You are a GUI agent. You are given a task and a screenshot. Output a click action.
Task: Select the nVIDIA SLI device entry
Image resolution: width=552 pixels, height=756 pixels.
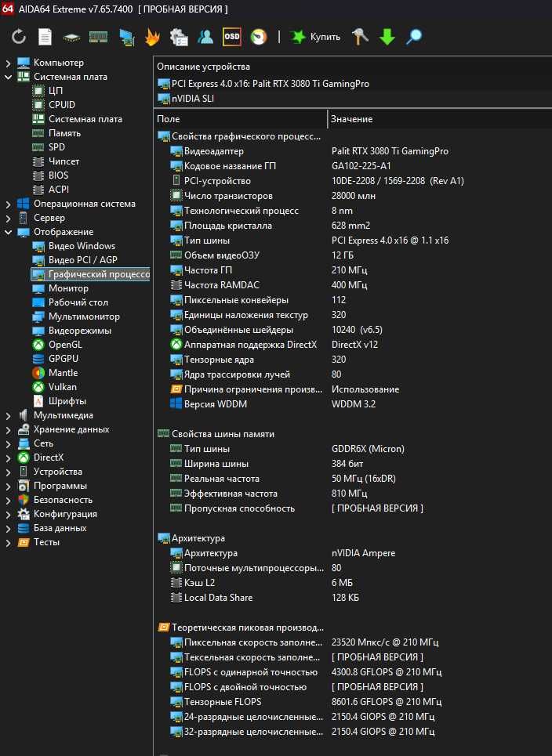coord(186,99)
